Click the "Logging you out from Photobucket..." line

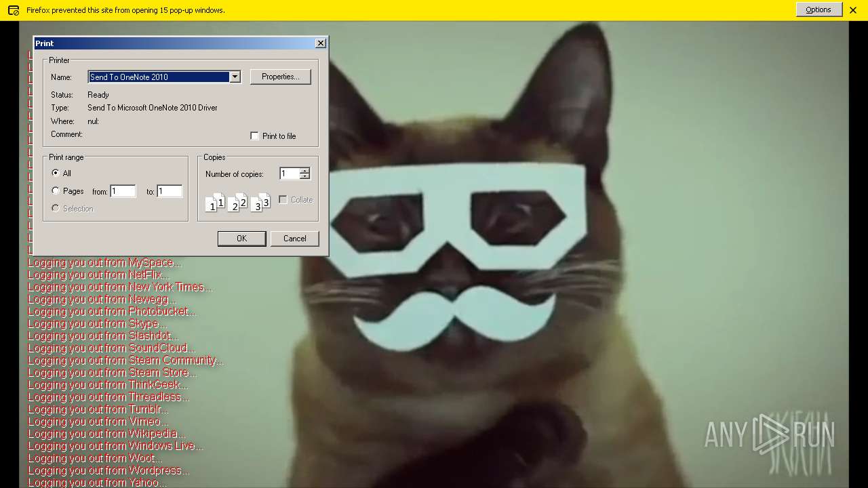coord(111,311)
